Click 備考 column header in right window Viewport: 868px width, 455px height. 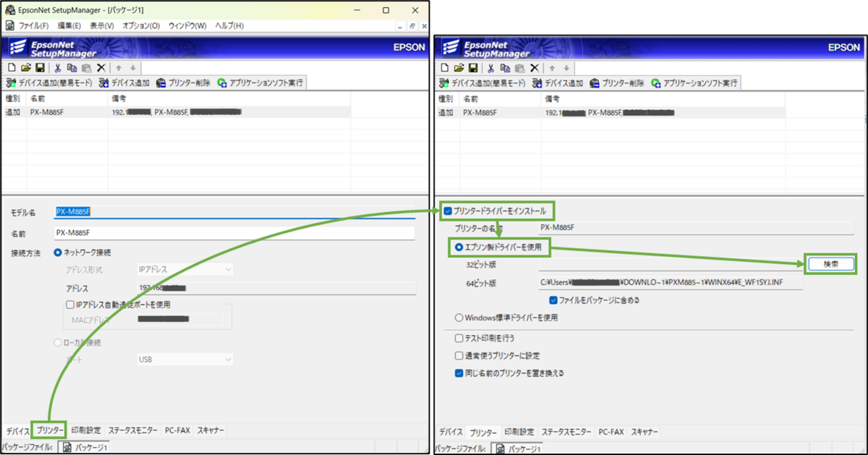tap(663, 99)
